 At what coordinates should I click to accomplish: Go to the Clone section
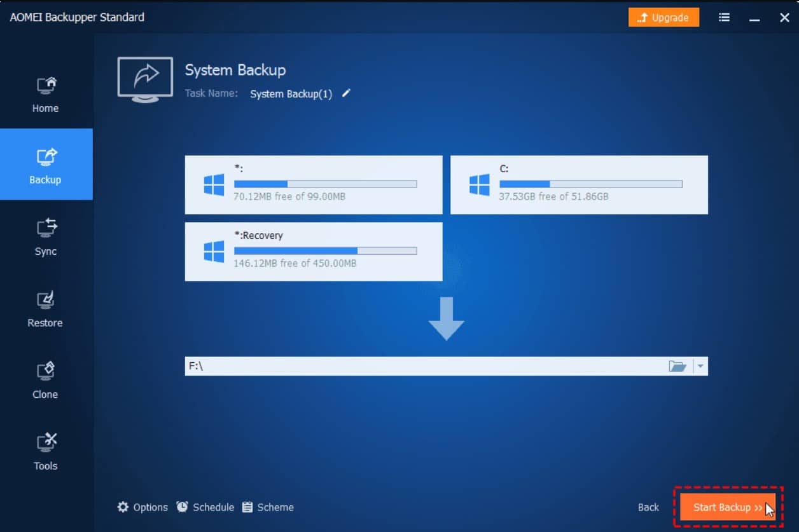(46, 379)
